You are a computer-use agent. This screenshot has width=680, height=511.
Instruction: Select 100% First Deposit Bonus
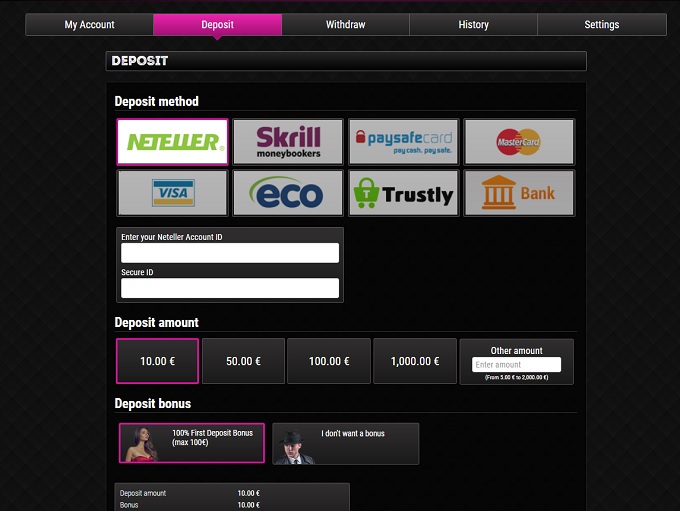[192, 443]
